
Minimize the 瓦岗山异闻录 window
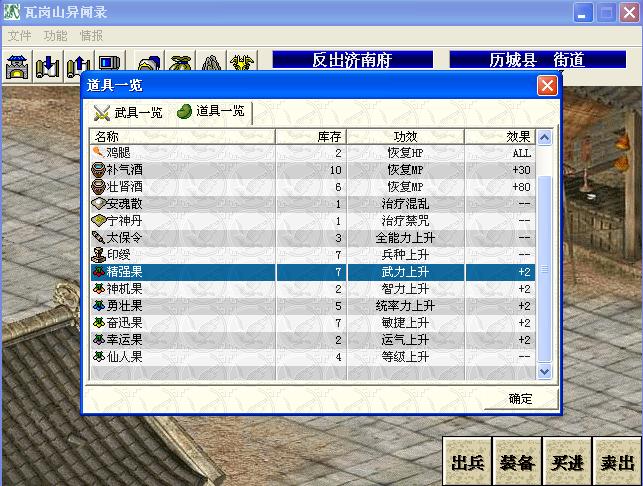point(583,13)
